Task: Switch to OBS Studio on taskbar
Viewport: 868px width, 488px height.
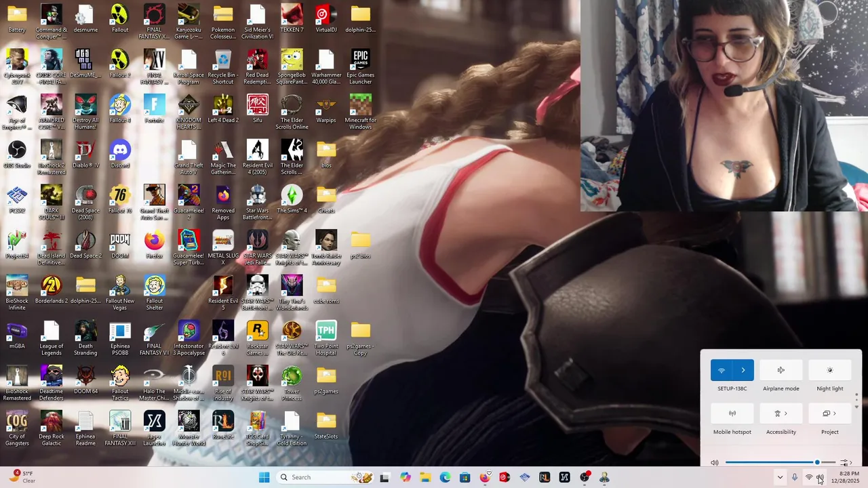Action: 585,477
